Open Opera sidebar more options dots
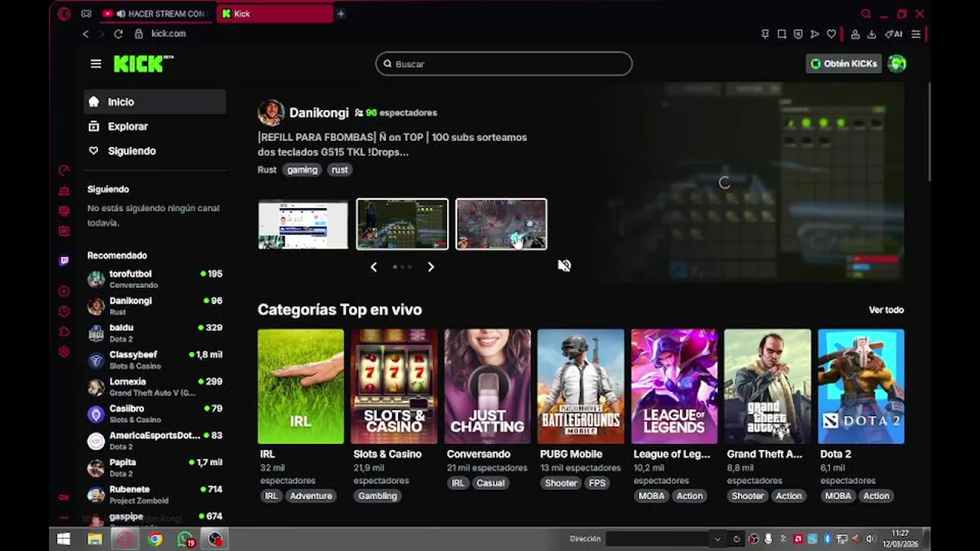The width and height of the screenshot is (980, 551). 64,518
